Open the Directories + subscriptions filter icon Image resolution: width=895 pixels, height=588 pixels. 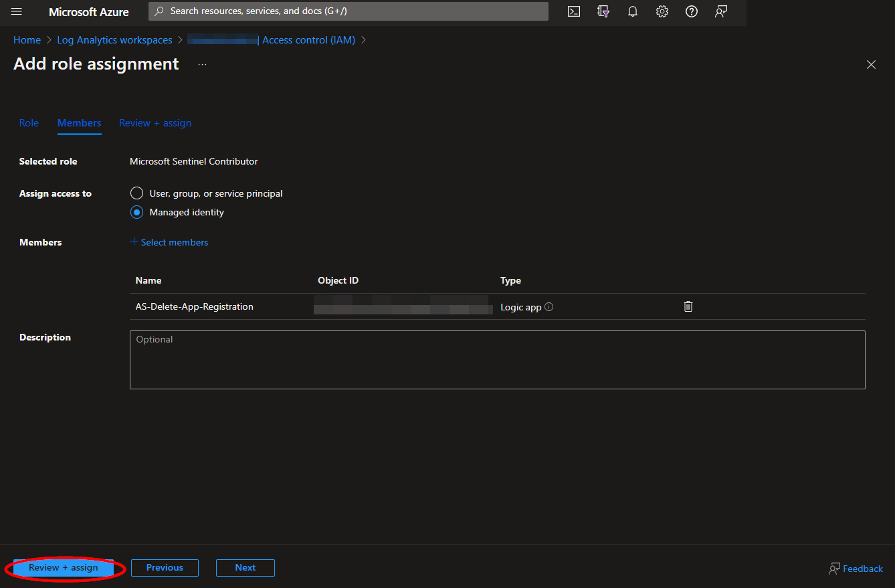click(x=603, y=11)
